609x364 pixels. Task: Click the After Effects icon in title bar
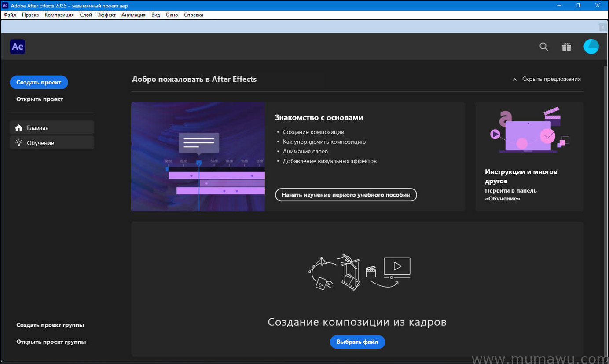click(4, 5)
